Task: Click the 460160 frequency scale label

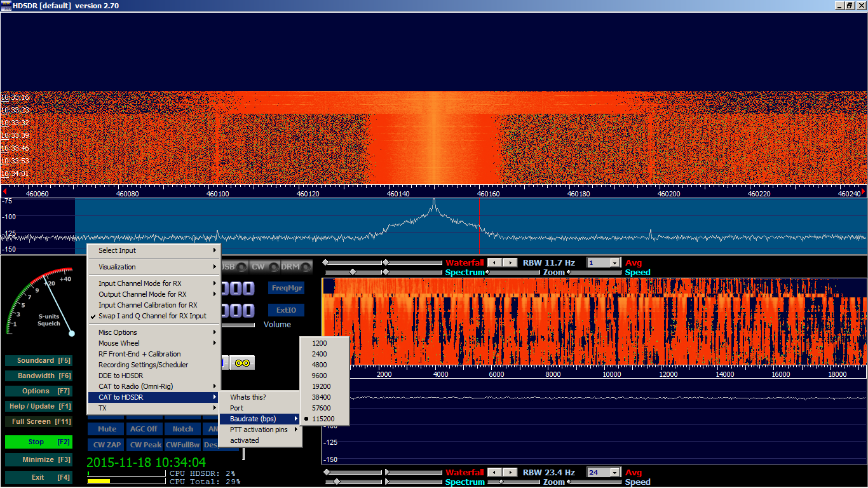Action: tap(489, 194)
